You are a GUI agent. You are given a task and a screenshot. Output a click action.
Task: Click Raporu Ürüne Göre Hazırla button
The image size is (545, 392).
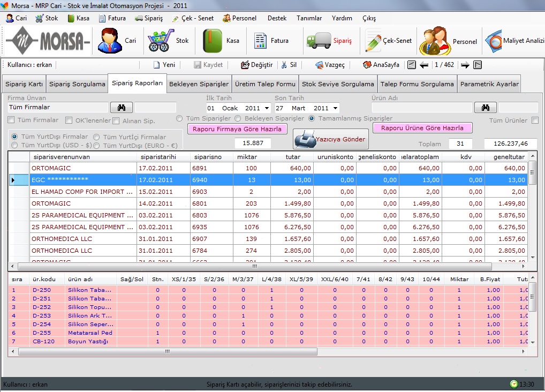click(422, 128)
